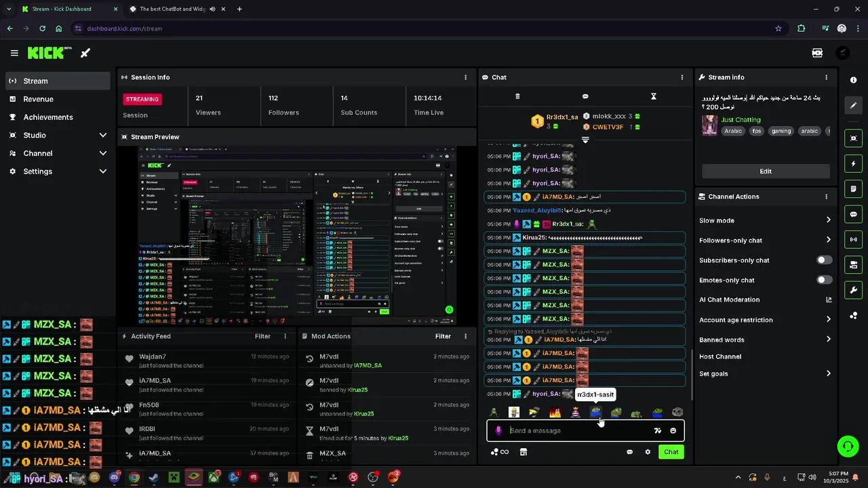Open chat settings gear icon

coord(648,452)
